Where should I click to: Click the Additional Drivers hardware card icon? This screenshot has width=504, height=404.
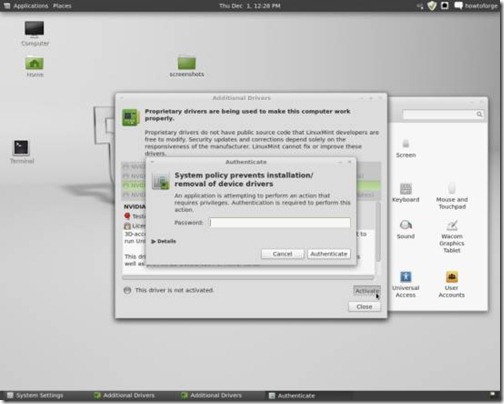[x=130, y=117]
